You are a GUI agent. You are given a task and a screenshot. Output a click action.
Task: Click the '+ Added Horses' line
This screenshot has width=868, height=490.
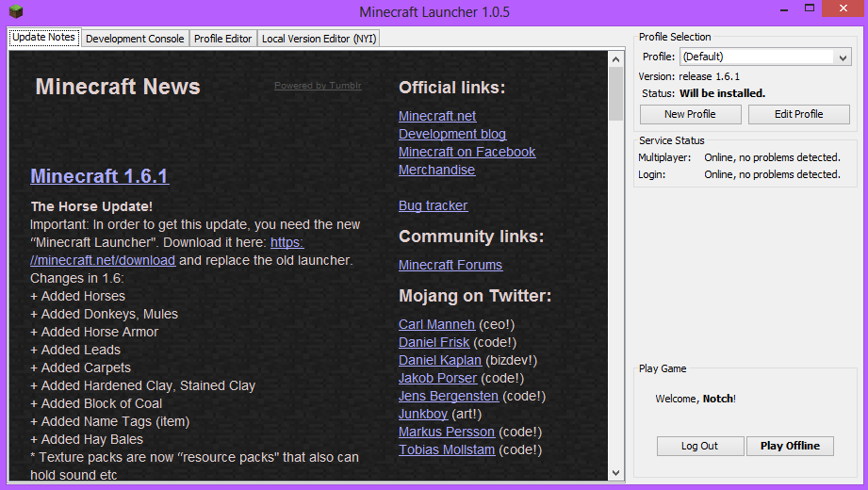click(77, 296)
